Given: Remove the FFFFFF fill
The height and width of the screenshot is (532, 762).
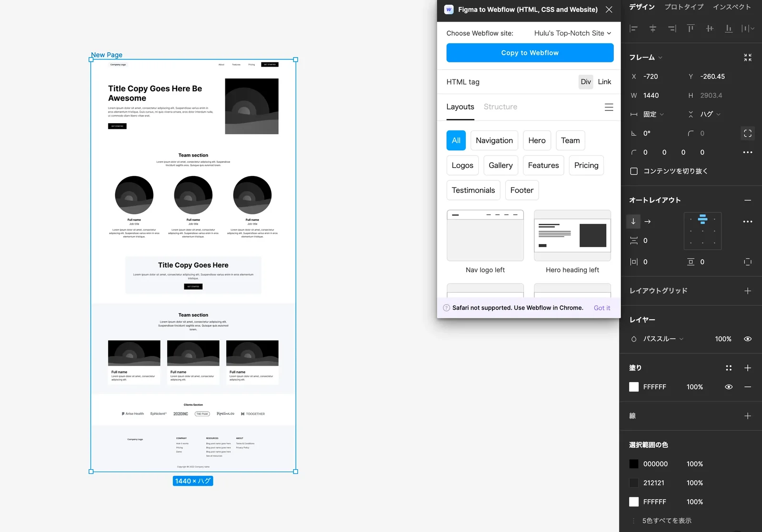Looking at the screenshot, I should click(x=748, y=387).
